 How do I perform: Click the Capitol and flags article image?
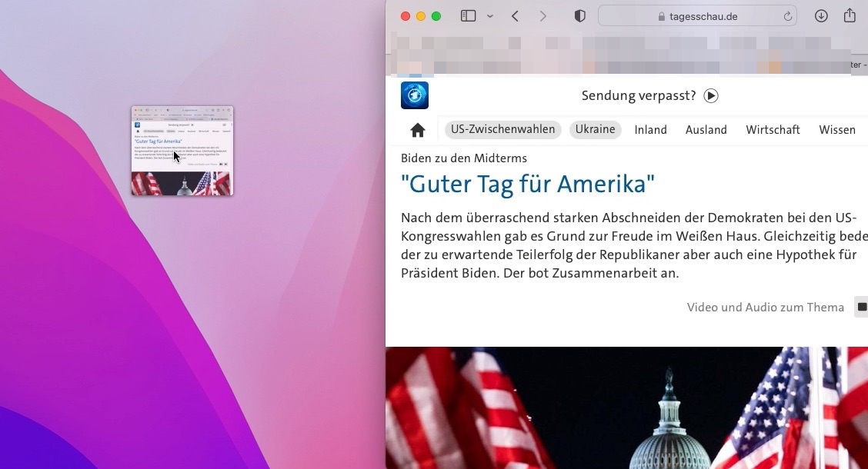tap(626, 407)
